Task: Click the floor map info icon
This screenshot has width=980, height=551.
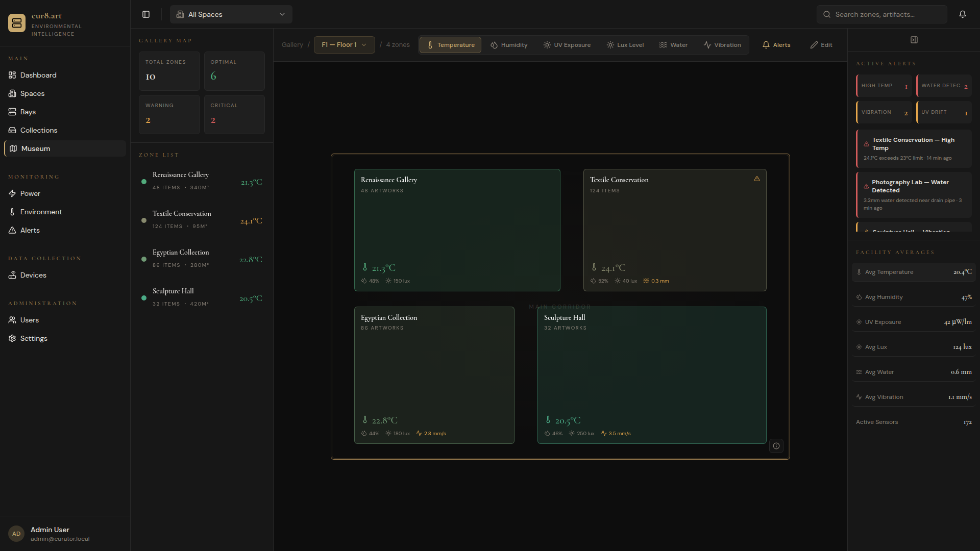Action: coord(776,446)
